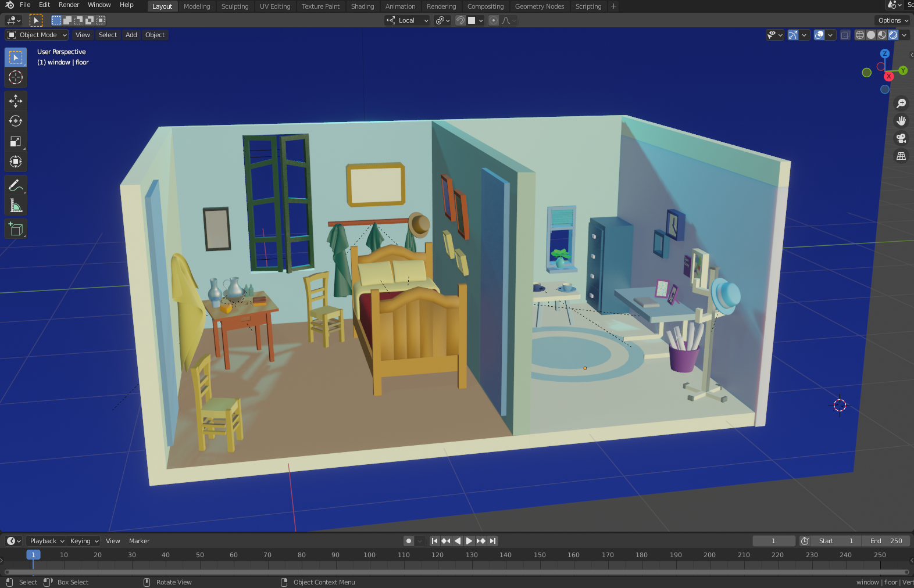Play the animation forward
Viewport: 914px width, 588px height.
(469, 541)
